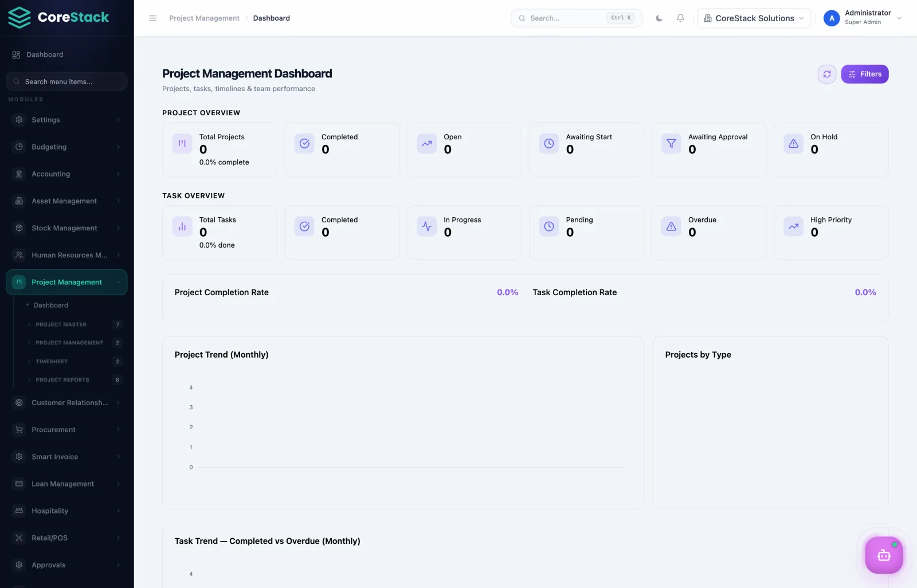Open the CoreStack Solutions company dropdown

click(x=754, y=18)
